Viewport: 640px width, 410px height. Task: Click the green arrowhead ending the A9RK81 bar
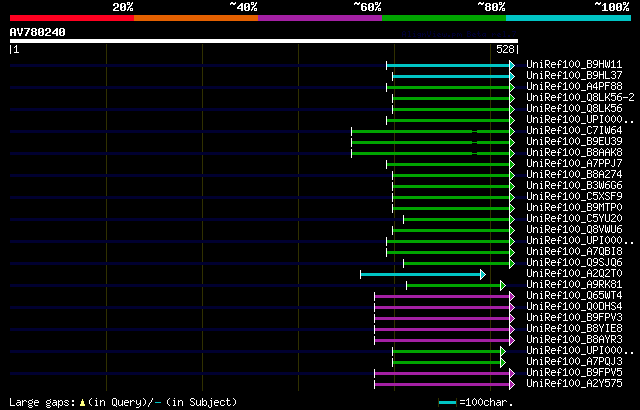(x=503, y=286)
